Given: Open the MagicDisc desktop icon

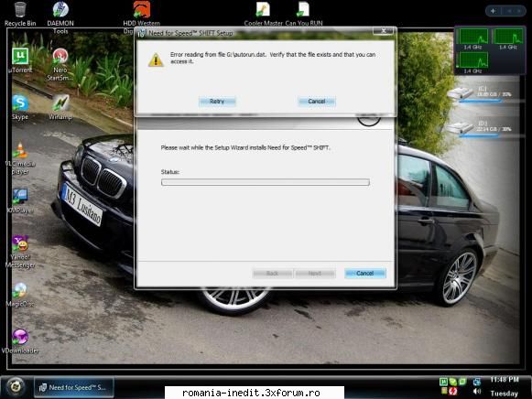Looking at the screenshot, I should pyautogui.click(x=20, y=295).
